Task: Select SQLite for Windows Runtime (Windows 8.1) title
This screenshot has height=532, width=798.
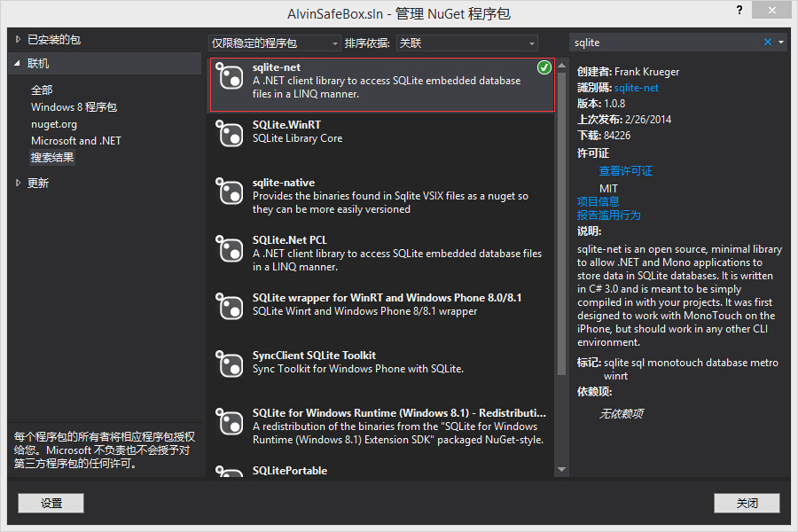Action: tap(399, 412)
